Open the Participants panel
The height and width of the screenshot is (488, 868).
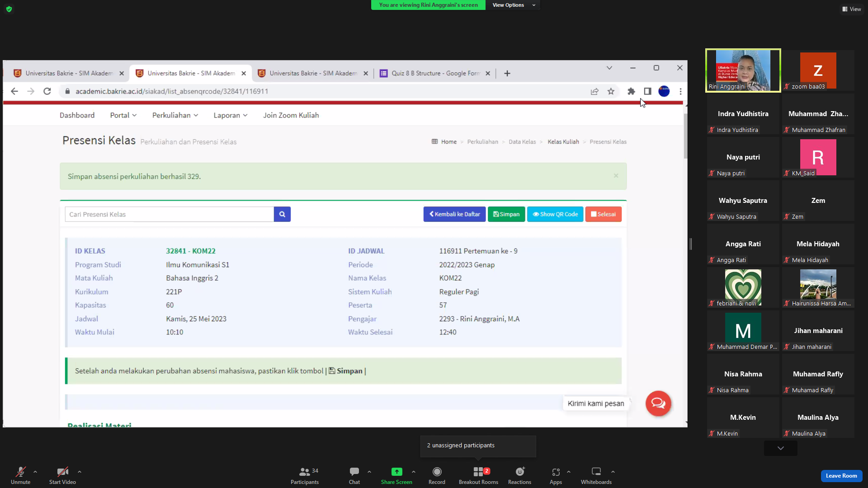tap(305, 475)
